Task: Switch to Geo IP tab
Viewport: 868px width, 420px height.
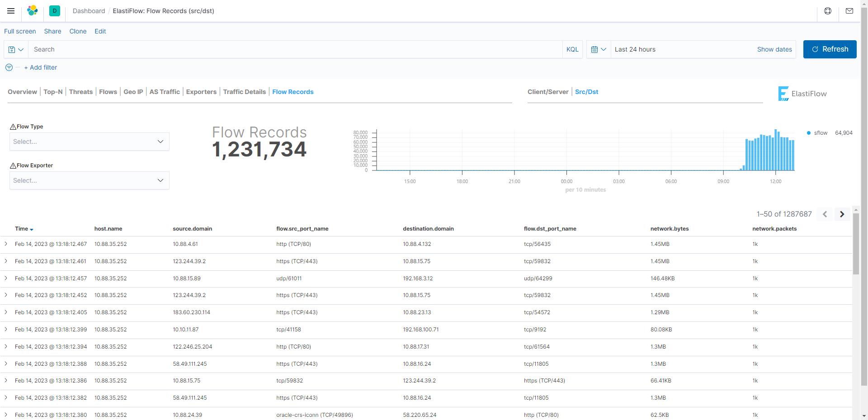Action: [133, 92]
